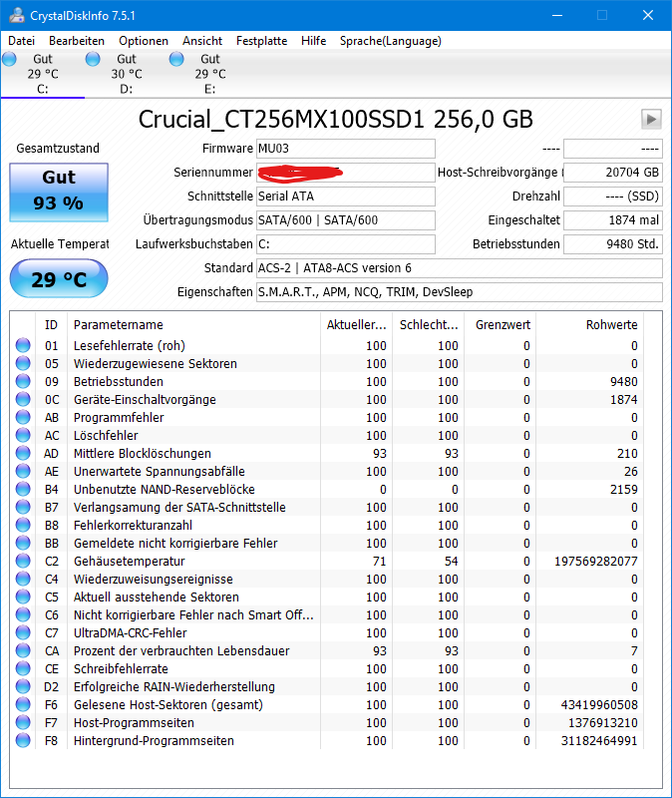
Task: Click the Schnittstelle field Serial ATA
Action: click(x=346, y=197)
